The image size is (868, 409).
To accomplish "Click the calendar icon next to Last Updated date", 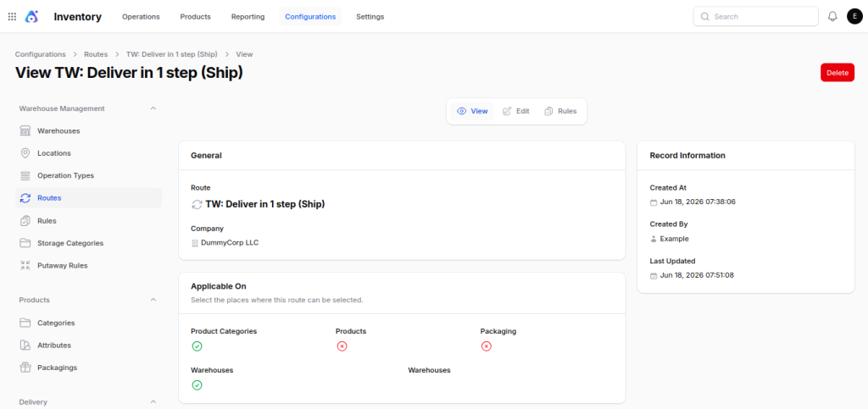I will (x=654, y=275).
